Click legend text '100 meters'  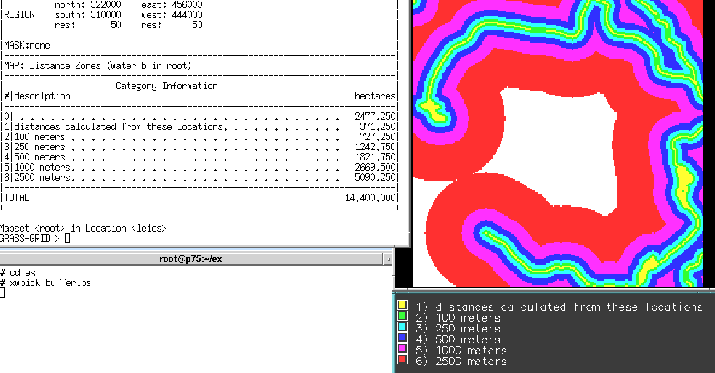pyautogui.click(x=468, y=318)
